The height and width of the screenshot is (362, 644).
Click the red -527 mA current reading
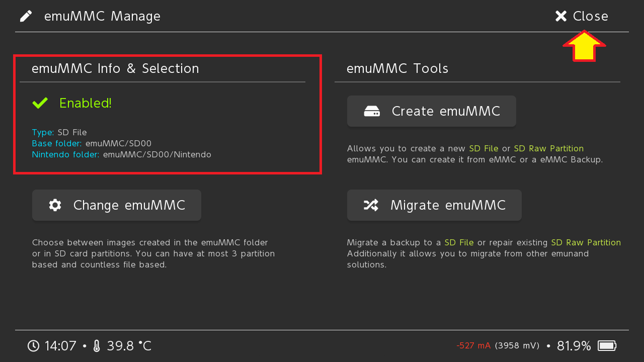pos(473,346)
